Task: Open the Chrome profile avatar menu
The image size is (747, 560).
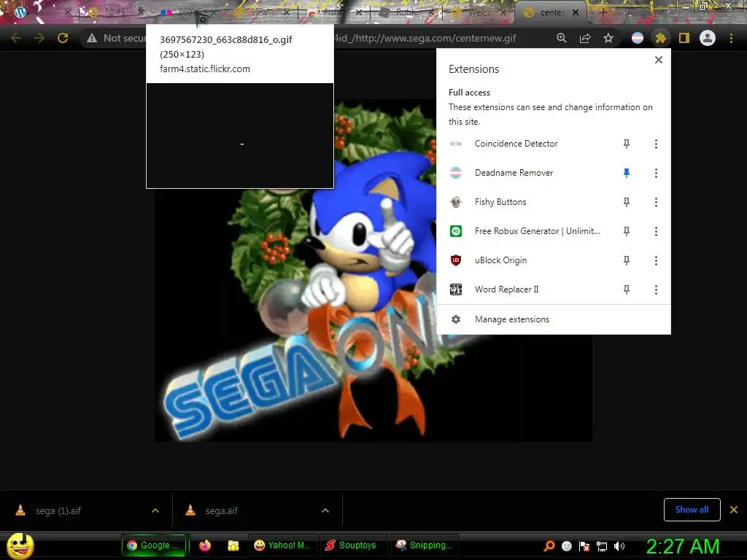Action: click(708, 38)
